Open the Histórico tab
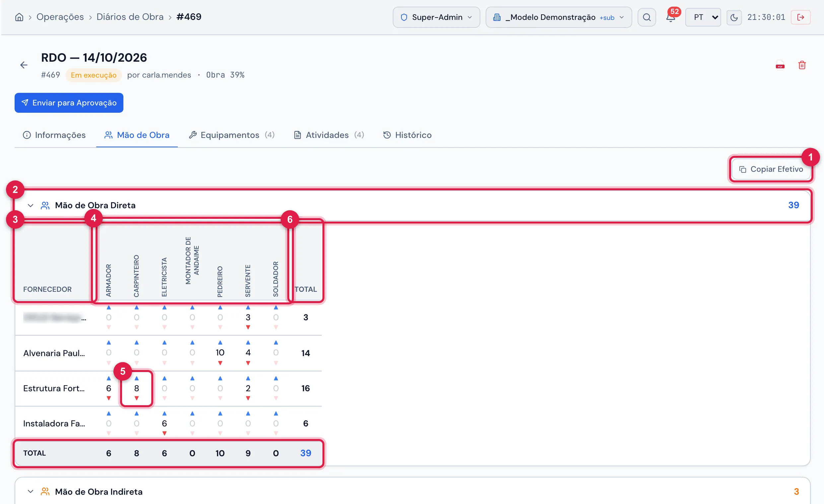The image size is (824, 504). [407, 135]
